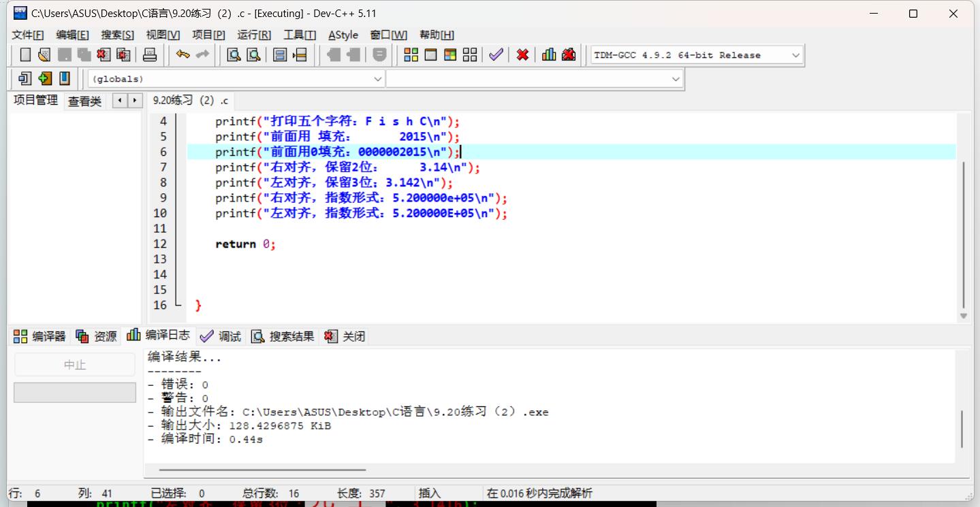This screenshot has width=980, height=507.
Task: Click the Go to function toolbar icon
Action: 280,55
